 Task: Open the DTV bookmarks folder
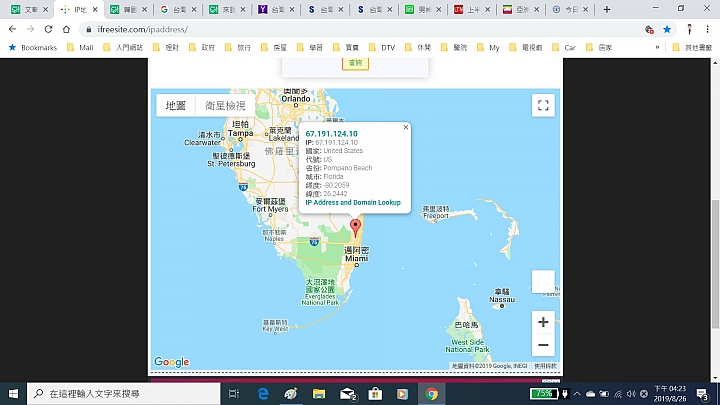pyautogui.click(x=382, y=47)
